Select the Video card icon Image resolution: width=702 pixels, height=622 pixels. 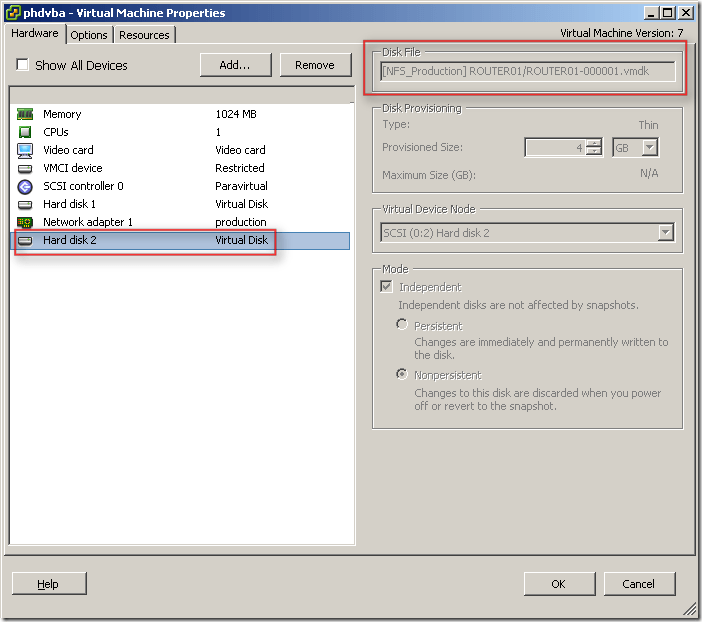tap(25, 150)
